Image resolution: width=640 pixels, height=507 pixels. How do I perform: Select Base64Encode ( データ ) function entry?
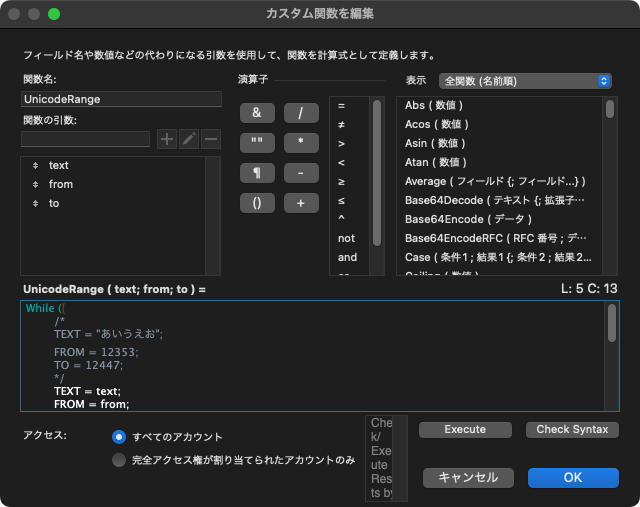[499, 220]
